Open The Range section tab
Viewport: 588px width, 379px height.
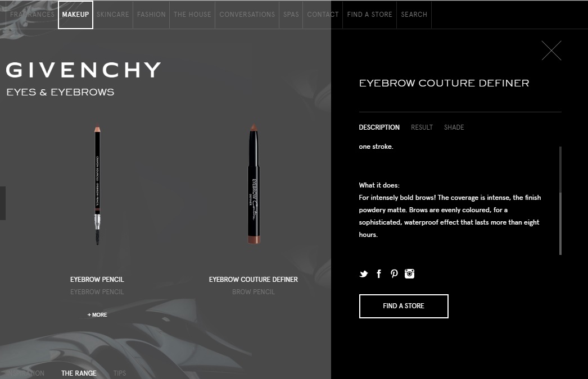pos(79,373)
